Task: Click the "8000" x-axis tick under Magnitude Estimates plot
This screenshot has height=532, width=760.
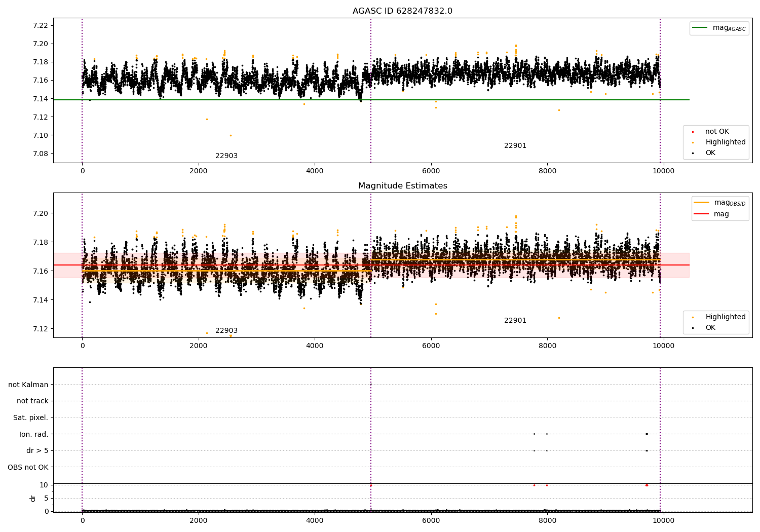Action: point(547,346)
